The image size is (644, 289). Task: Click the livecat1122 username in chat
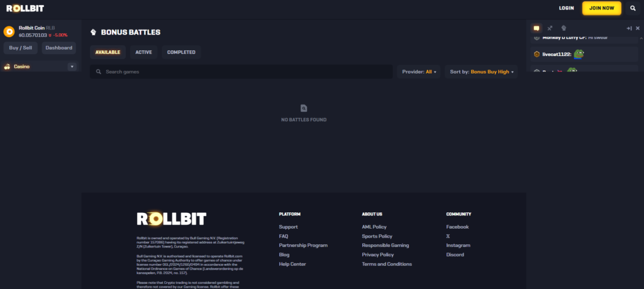pyautogui.click(x=557, y=54)
